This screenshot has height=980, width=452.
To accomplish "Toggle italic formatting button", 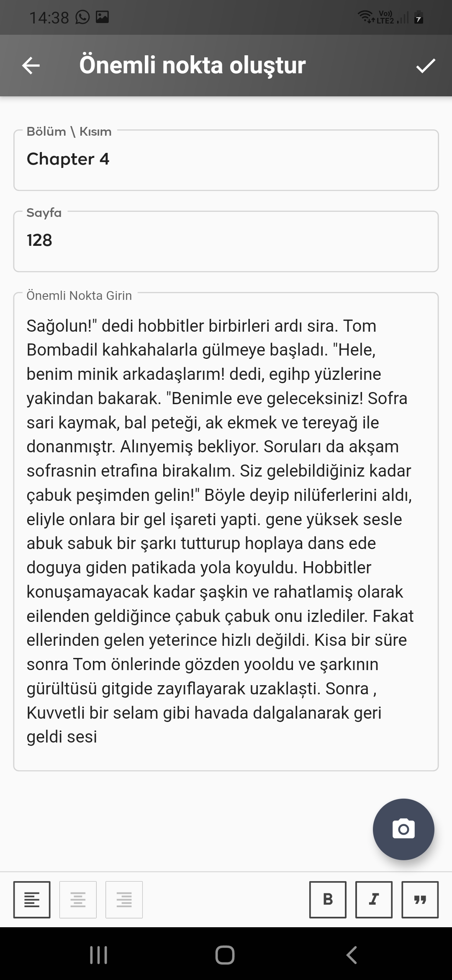I will click(x=374, y=899).
